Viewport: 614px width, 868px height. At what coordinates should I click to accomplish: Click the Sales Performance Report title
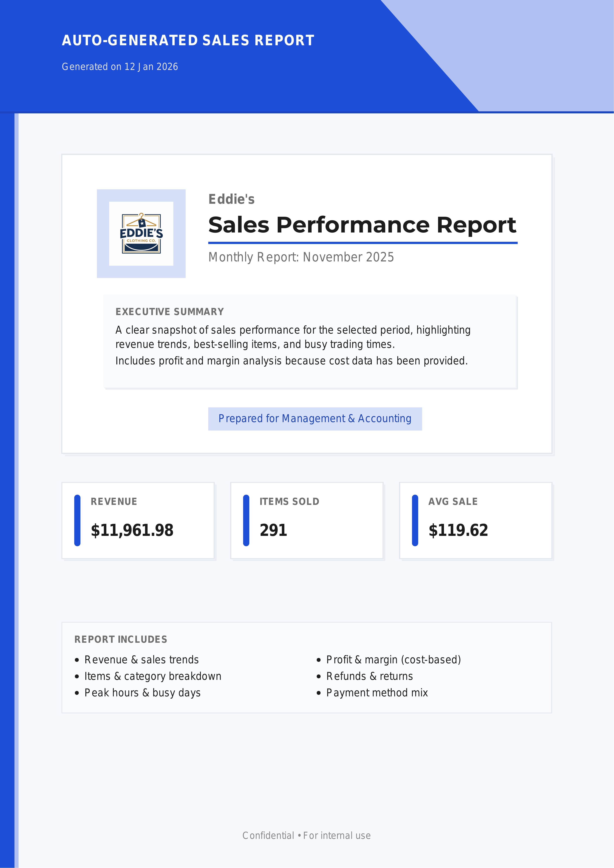[362, 225]
